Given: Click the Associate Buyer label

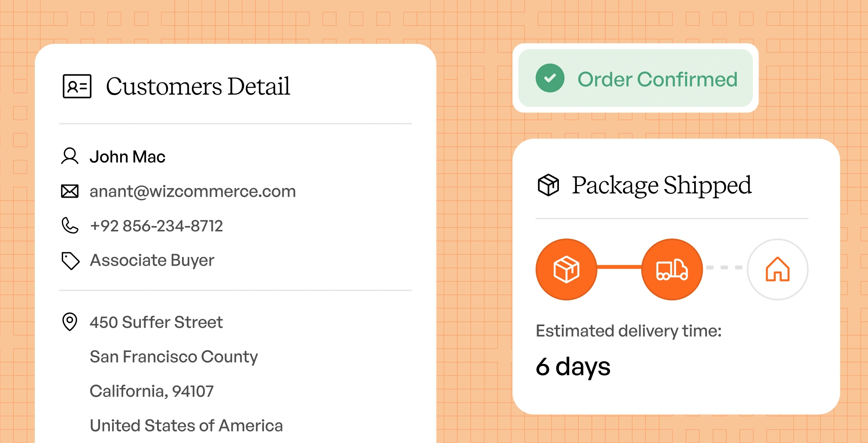Looking at the screenshot, I should (152, 260).
